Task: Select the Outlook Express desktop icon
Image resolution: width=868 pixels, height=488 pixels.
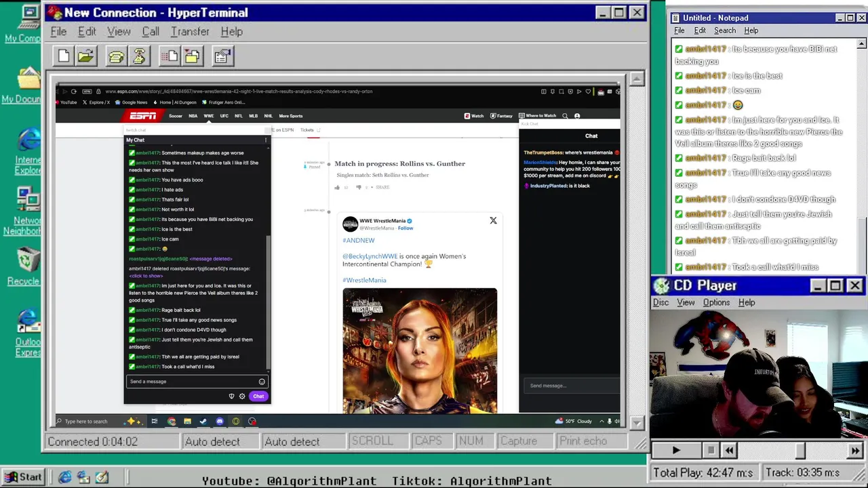Action: (28, 333)
